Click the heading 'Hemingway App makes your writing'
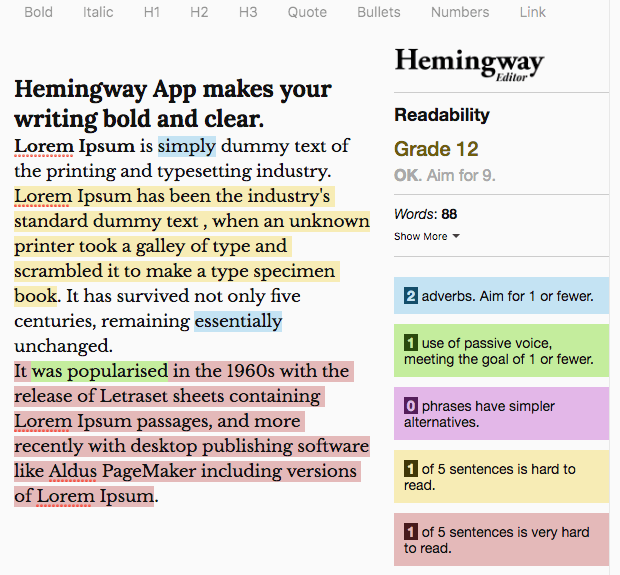 click(173, 104)
